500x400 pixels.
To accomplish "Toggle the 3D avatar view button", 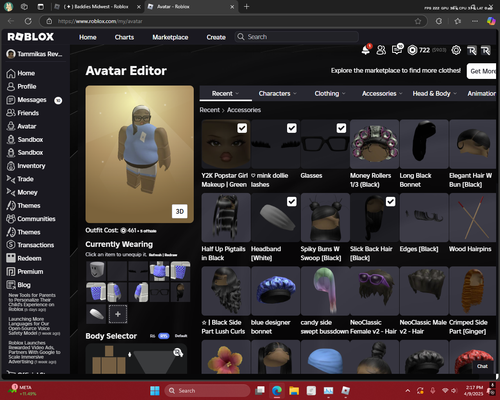I will click(x=180, y=211).
